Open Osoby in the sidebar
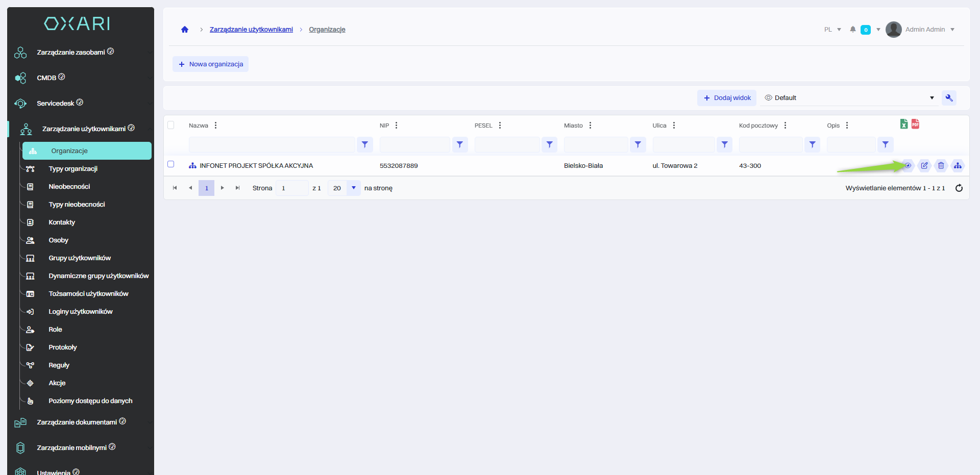Image resolution: width=980 pixels, height=475 pixels. click(x=58, y=240)
